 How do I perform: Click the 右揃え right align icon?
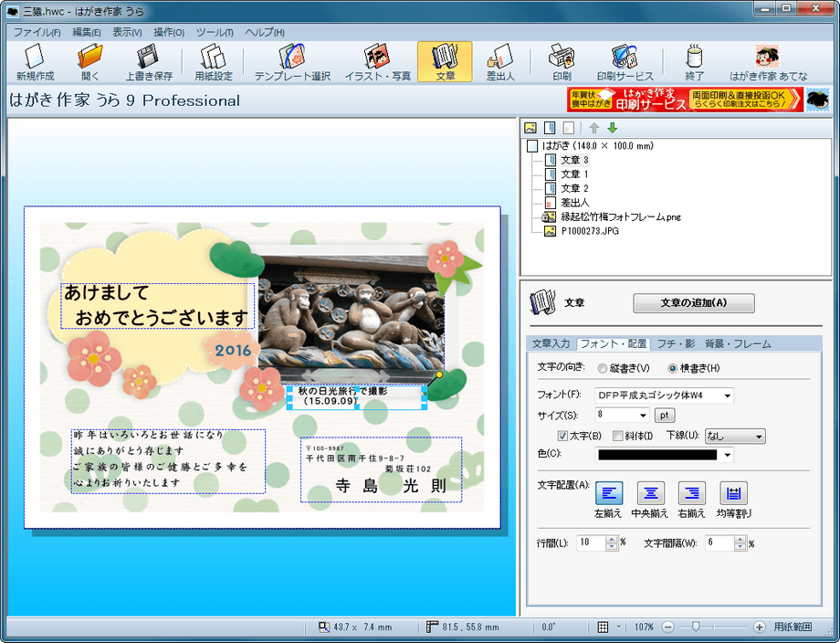tap(691, 493)
